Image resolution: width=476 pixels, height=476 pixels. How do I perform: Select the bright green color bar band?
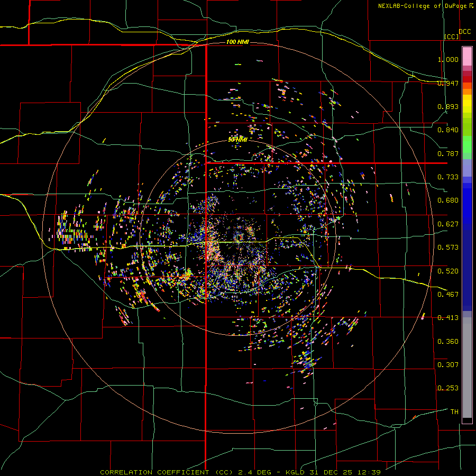click(x=467, y=144)
